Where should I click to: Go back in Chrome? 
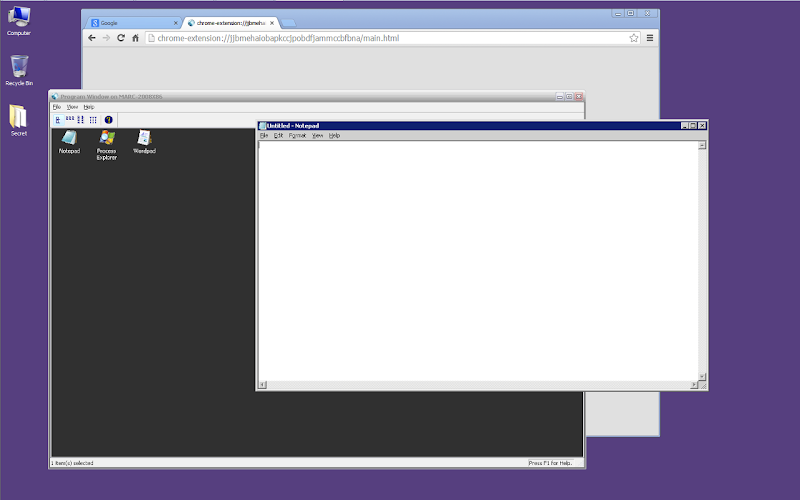pos(92,38)
